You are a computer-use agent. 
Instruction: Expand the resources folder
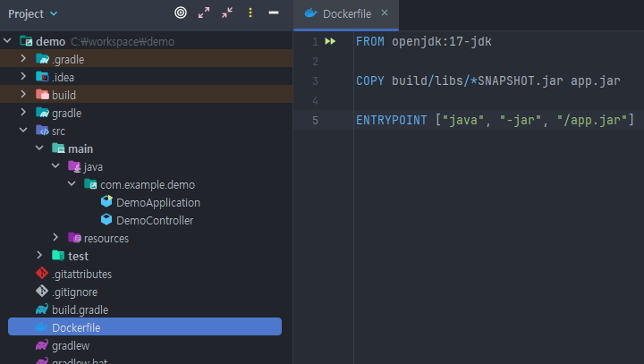click(55, 238)
